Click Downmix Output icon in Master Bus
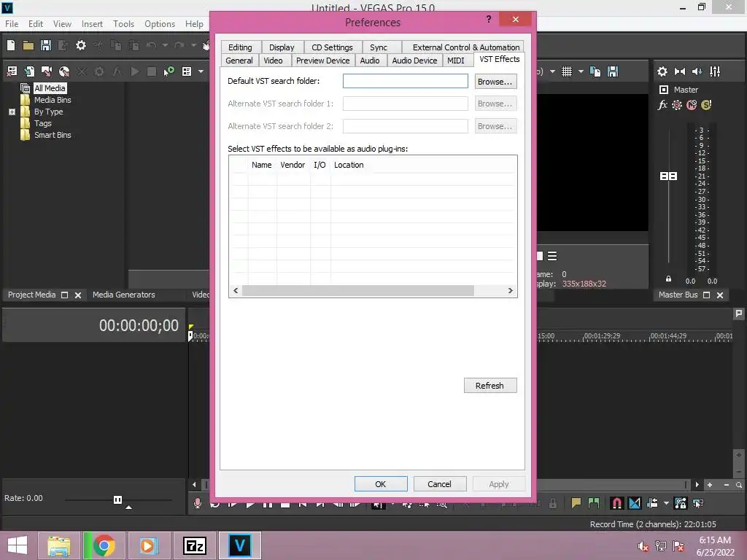 click(x=680, y=71)
